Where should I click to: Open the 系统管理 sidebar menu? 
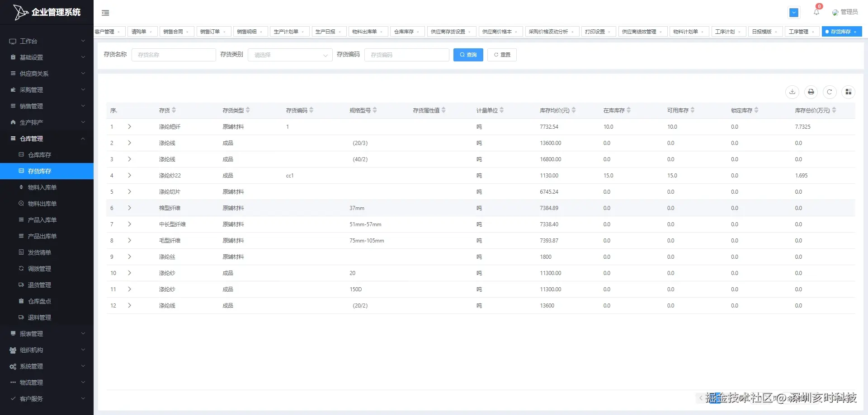[x=47, y=366]
